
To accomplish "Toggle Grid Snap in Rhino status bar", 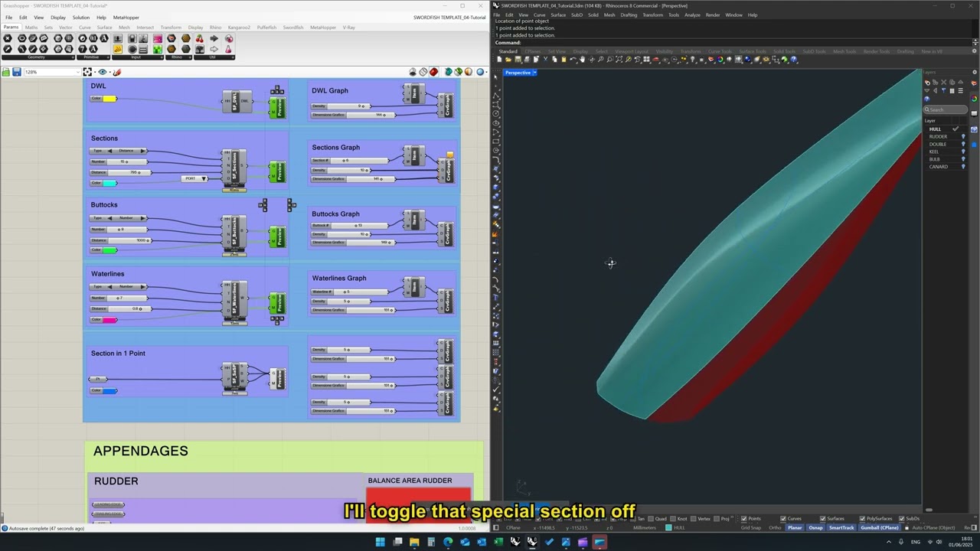I will (751, 527).
